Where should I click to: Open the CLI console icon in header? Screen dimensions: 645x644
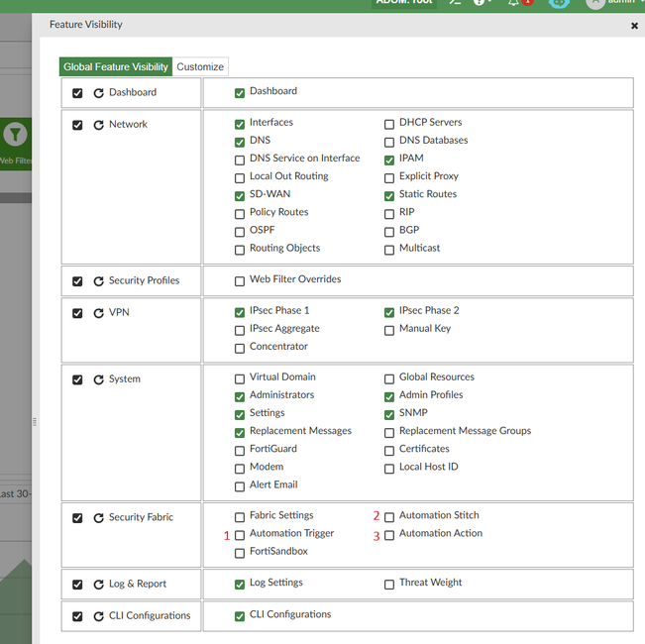[455, 3]
